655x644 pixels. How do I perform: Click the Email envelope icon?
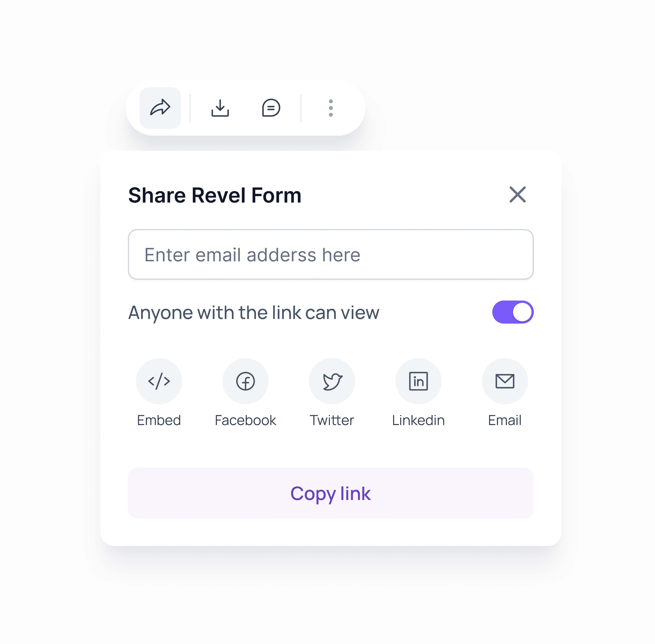click(x=505, y=381)
